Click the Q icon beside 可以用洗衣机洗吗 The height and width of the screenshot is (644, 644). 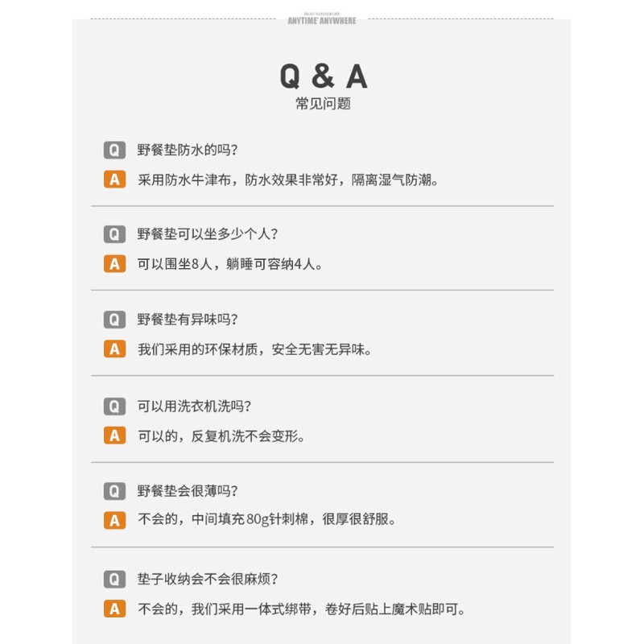[114, 406]
